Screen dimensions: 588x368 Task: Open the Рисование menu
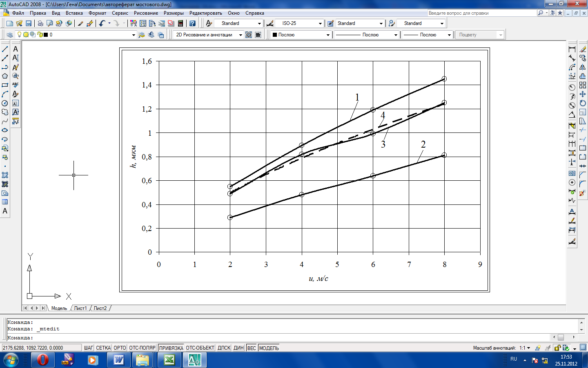146,13
